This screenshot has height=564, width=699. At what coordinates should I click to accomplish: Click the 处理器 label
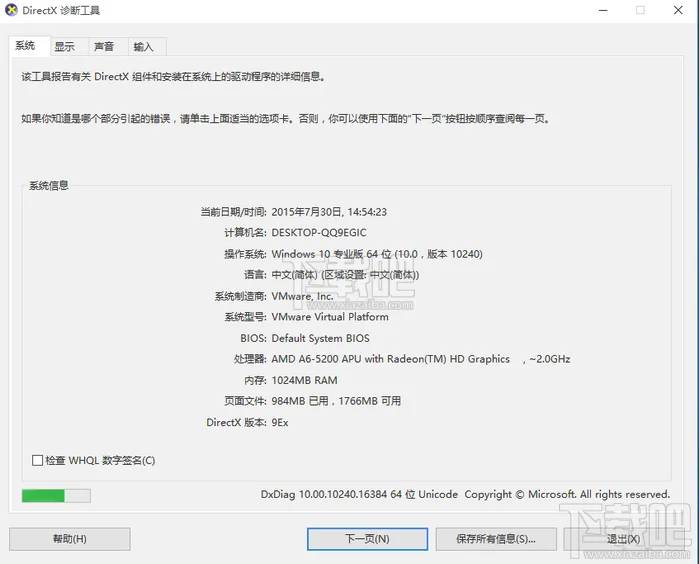(250, 359)
